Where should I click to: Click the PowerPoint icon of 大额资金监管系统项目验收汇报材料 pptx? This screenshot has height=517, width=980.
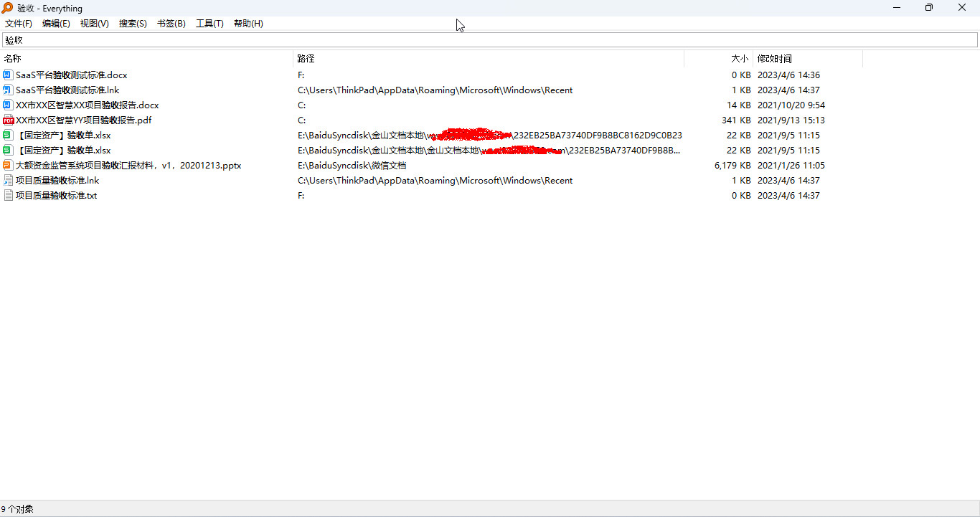8,166
